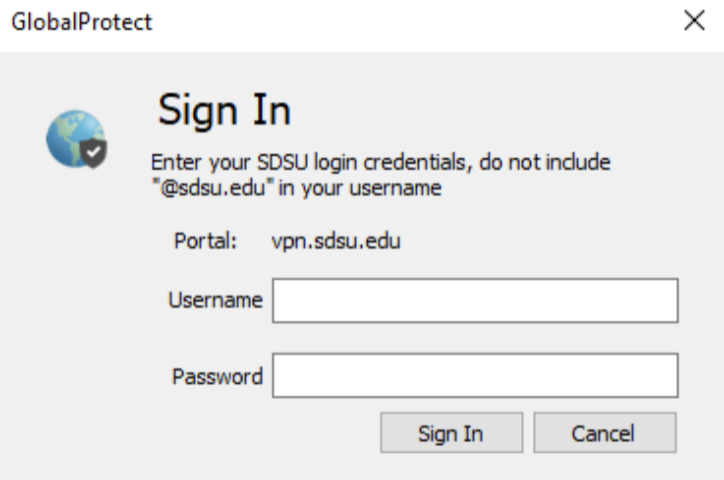
Task: Focus the Password text field
Action: point(475,377)
